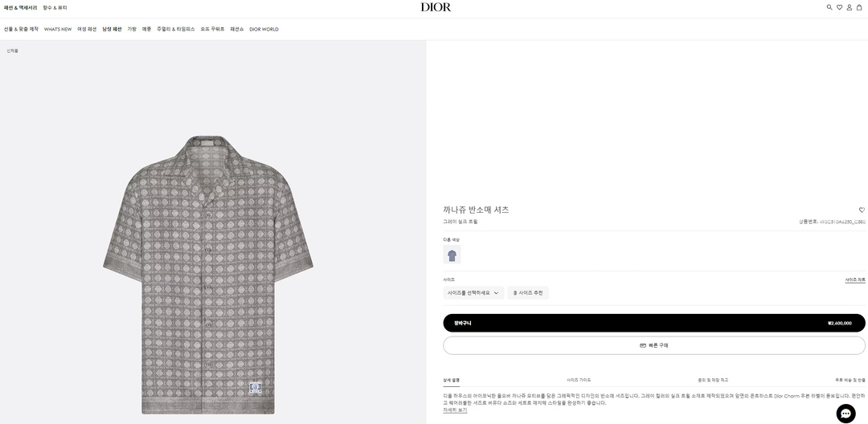Image resolution: width=868 pixels, height=424 pixels.
Task: Click the 장바구니 add-to-cart button
Action: tap(654, 323)
